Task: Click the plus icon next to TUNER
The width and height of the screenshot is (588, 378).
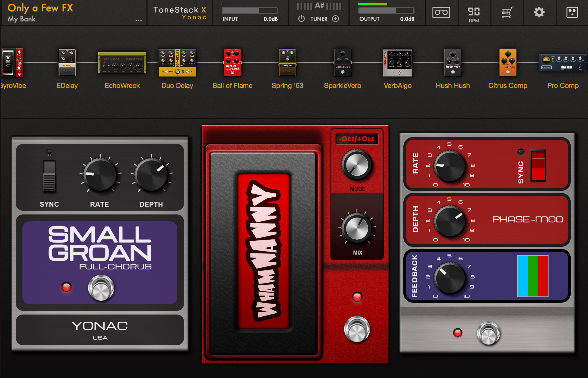Action: coord(336,19)
